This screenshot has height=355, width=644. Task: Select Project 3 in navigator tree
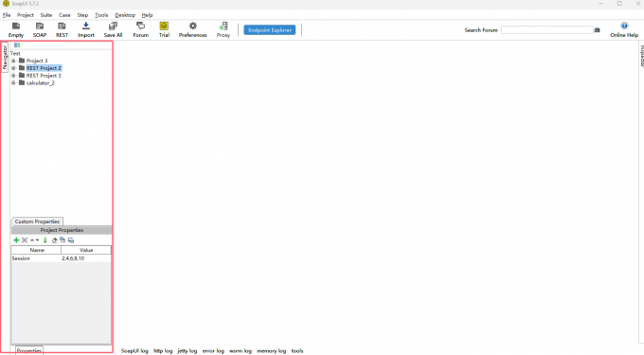click(x=37, y=61)
